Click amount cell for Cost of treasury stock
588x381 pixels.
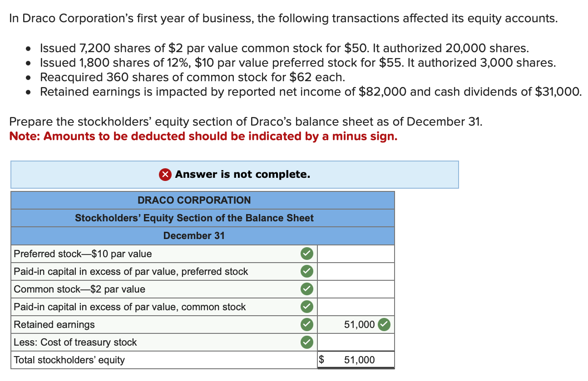point(356,342)
